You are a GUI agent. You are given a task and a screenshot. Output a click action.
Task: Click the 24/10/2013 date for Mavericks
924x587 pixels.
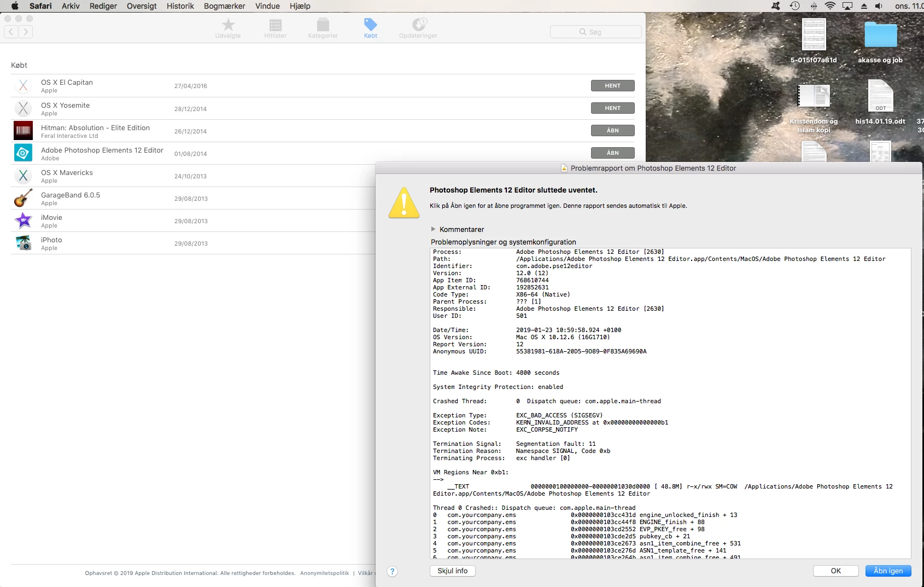pyautogui.click(x=190, y=176)
